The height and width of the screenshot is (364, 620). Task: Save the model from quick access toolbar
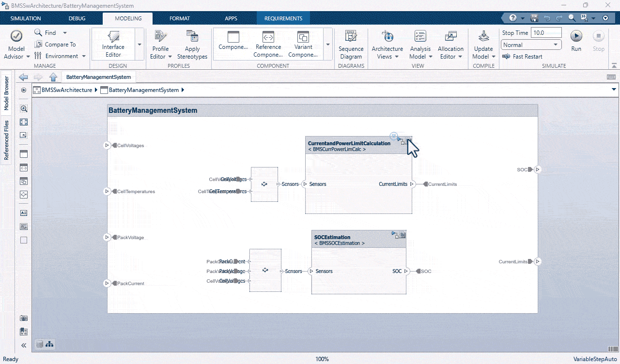(x=534, y=18)
